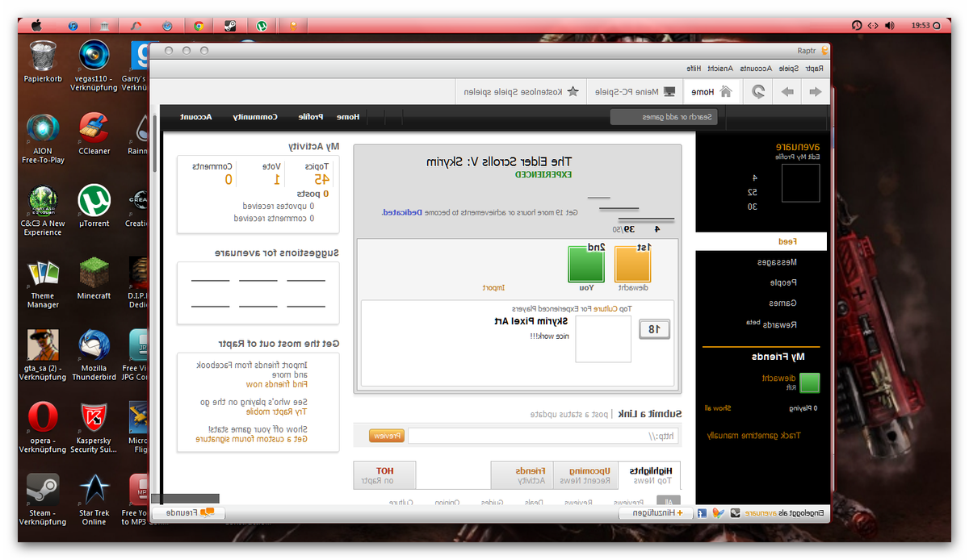The height and width of the screenshot is (560, 969).
Task: Launch Minecraft from the desktop
Action: [x=94, y=278]
